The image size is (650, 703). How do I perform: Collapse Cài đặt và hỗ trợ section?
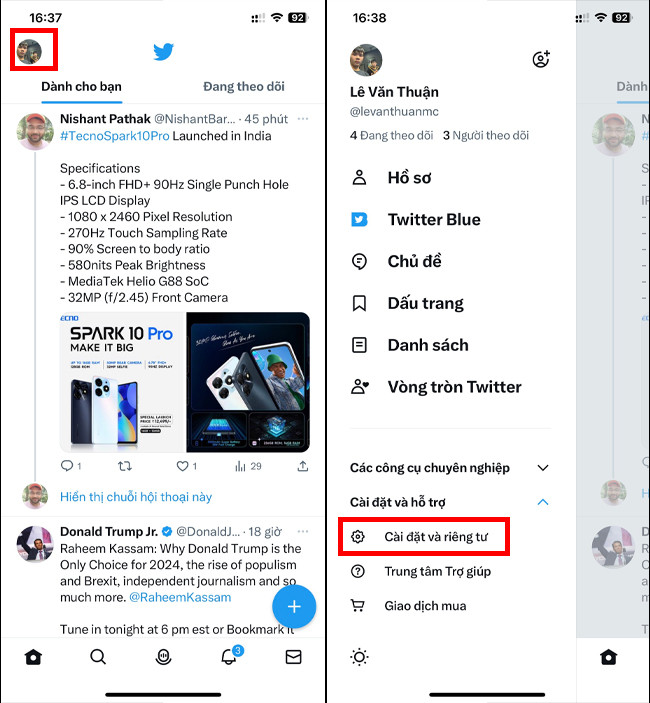[x=450, y=502]
